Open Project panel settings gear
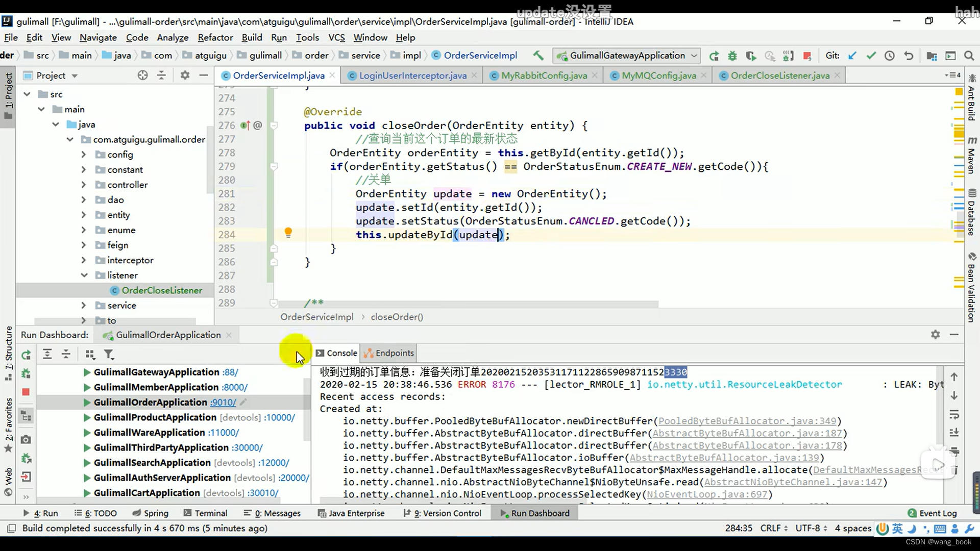The height and width of the screenshot is (551, 980). click(185, 76)
